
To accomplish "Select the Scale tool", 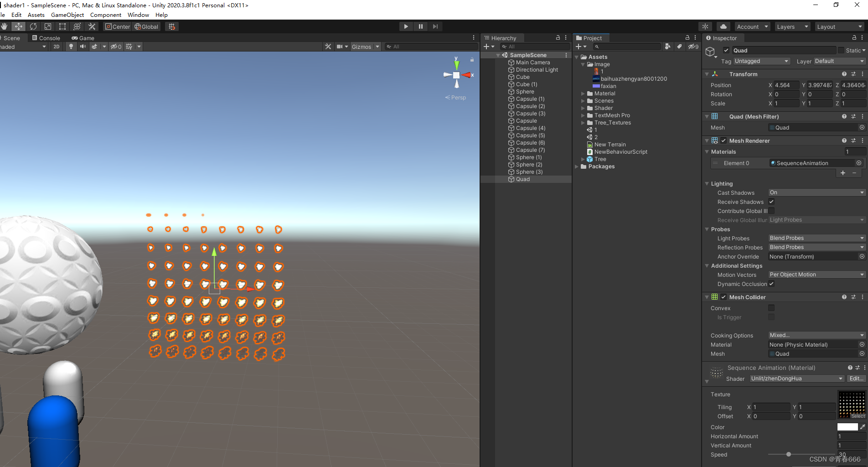I will coord(47,26).
